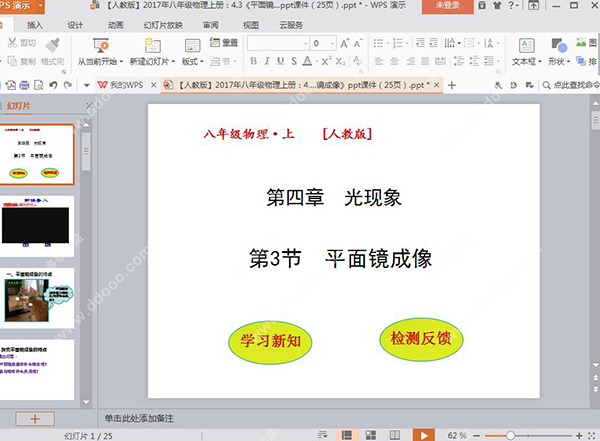600x441 pixels.
Task: Open the 设计 (Design) ribbon tab
Action: click(75, 25)
